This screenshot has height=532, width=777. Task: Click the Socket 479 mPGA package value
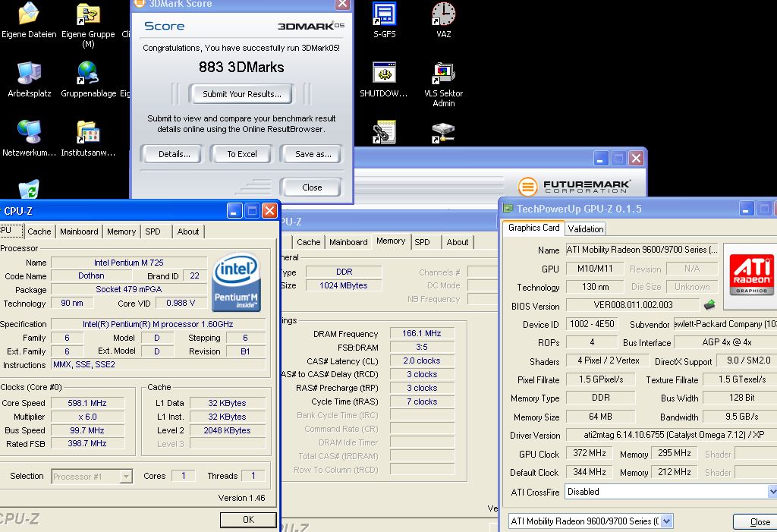point(129,289)
